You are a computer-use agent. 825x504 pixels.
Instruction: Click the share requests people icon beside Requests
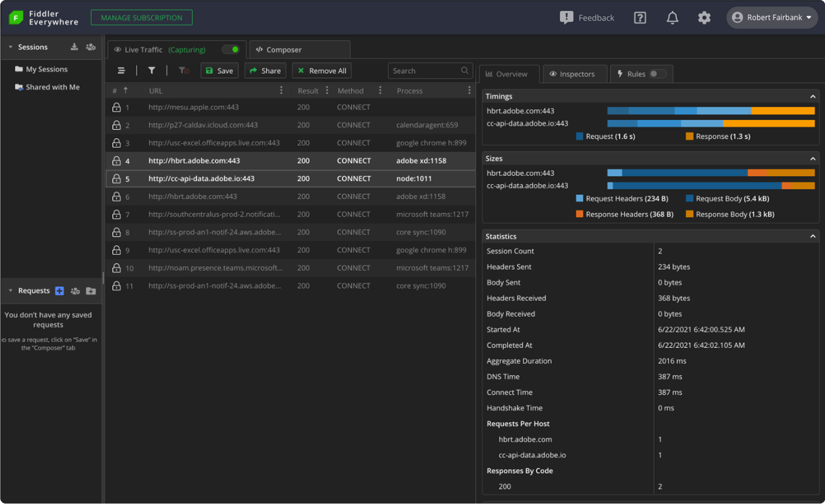[75, 291]
